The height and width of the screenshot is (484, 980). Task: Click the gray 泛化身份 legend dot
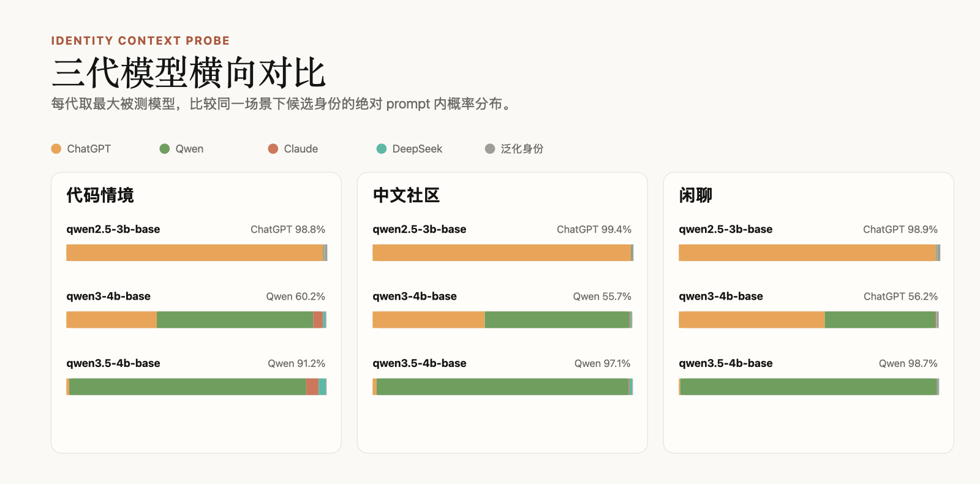pyautogui.click(x=490, y=149)
